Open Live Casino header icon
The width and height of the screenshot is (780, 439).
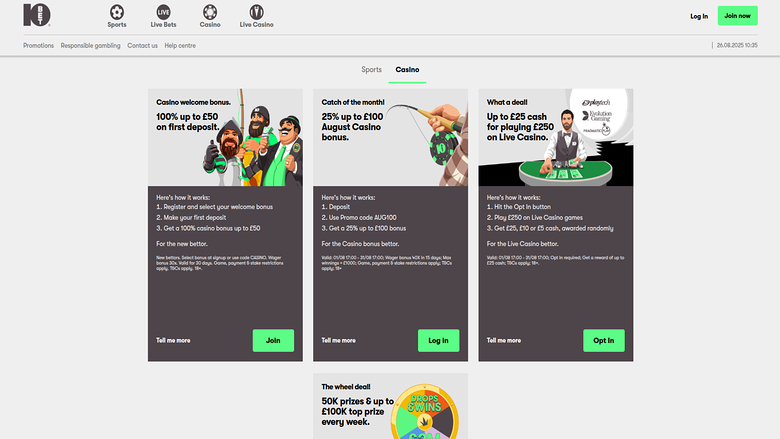[x=257, y=16]
